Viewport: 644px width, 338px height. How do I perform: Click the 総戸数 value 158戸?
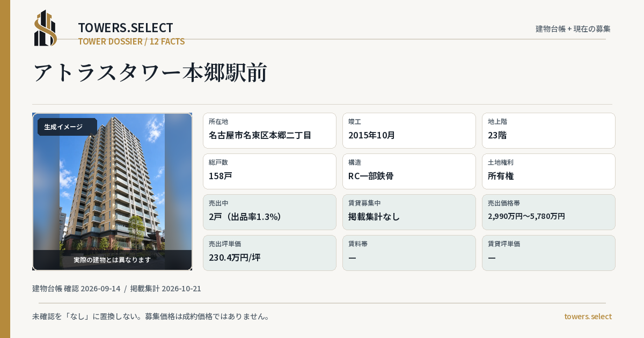coord(221,176)
